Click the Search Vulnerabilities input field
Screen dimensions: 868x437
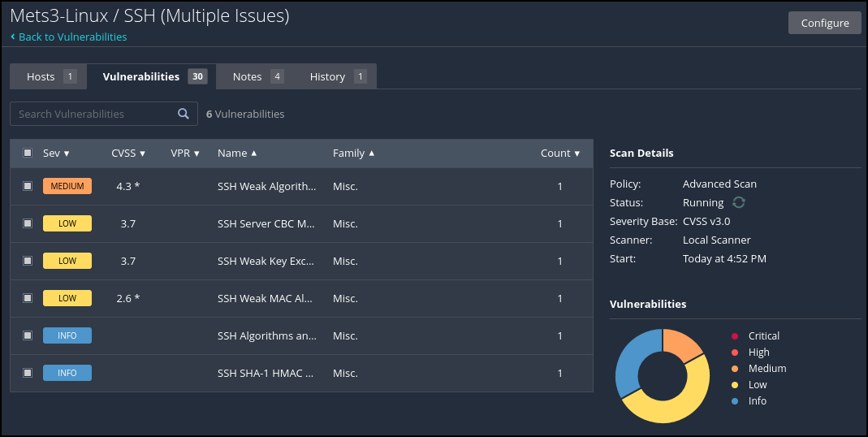click(x=103, y=114)
